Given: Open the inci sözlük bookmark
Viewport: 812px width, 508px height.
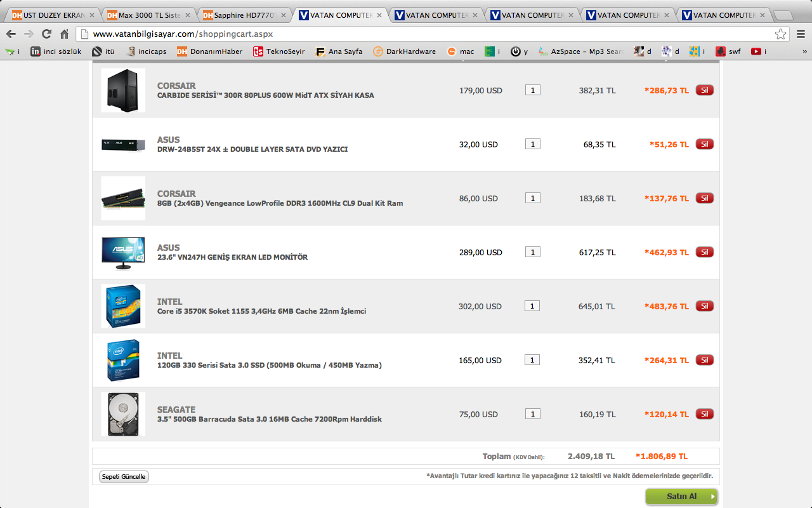Looking at the screenshot, I should tap(56, 51).
